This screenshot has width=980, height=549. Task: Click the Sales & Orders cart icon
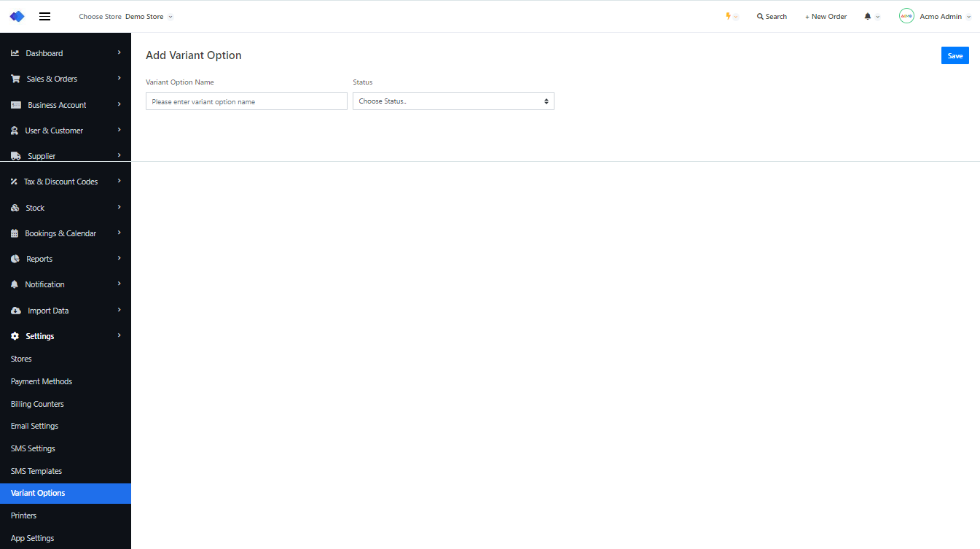point(15,79)
